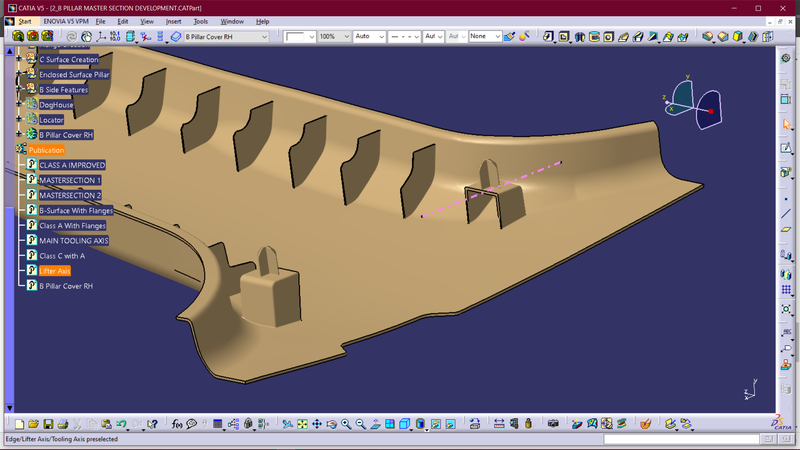800x450 pixels.
Task: Select the Rotate view tool
Action: [332, 424]
